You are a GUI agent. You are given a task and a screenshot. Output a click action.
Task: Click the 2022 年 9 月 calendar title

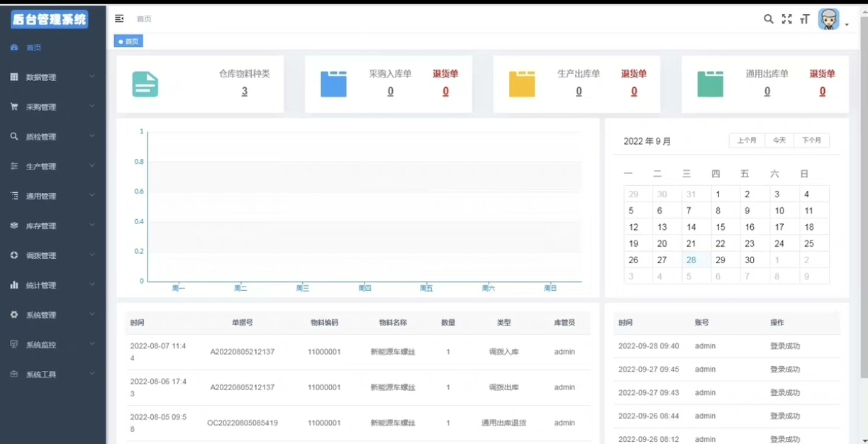coord(647,141)
